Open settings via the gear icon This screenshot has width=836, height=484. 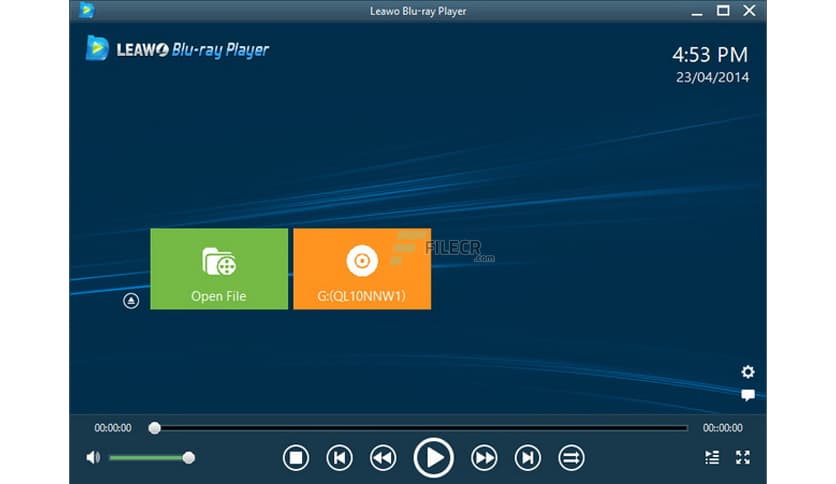click(x=748, y=372)
